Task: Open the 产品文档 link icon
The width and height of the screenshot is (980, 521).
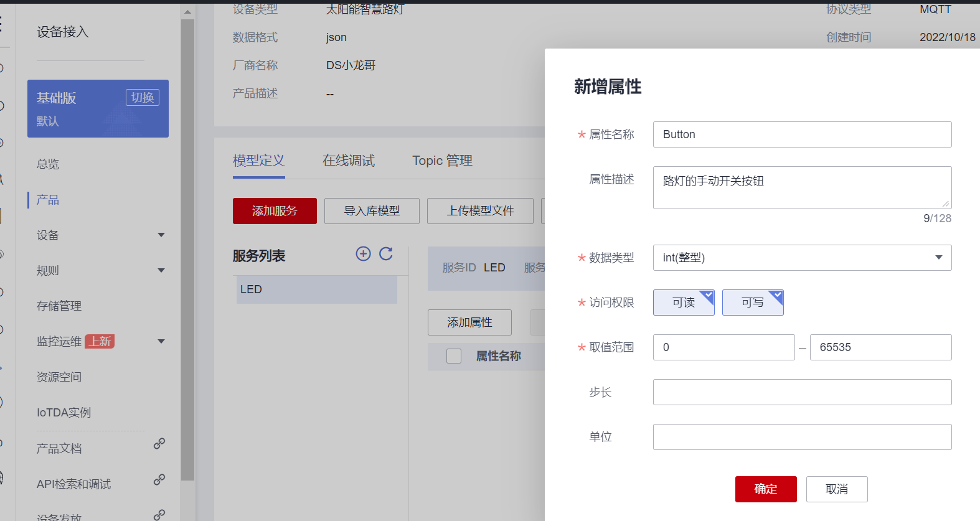Action: (159, 444)
